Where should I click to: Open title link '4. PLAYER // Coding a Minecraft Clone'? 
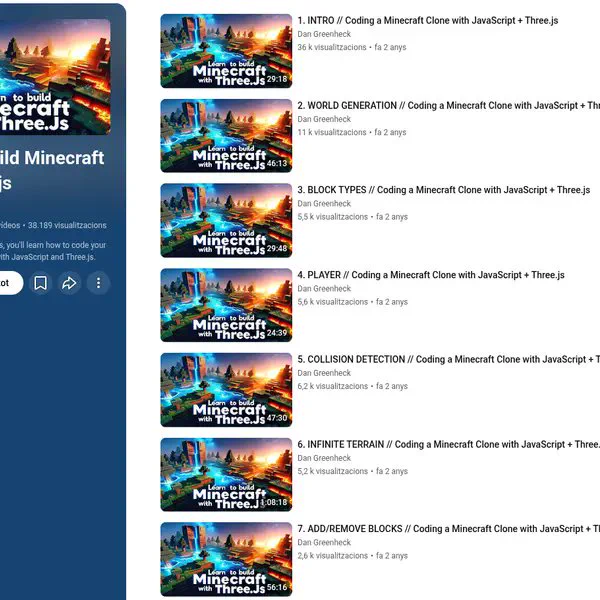click(x=431, y=275)
